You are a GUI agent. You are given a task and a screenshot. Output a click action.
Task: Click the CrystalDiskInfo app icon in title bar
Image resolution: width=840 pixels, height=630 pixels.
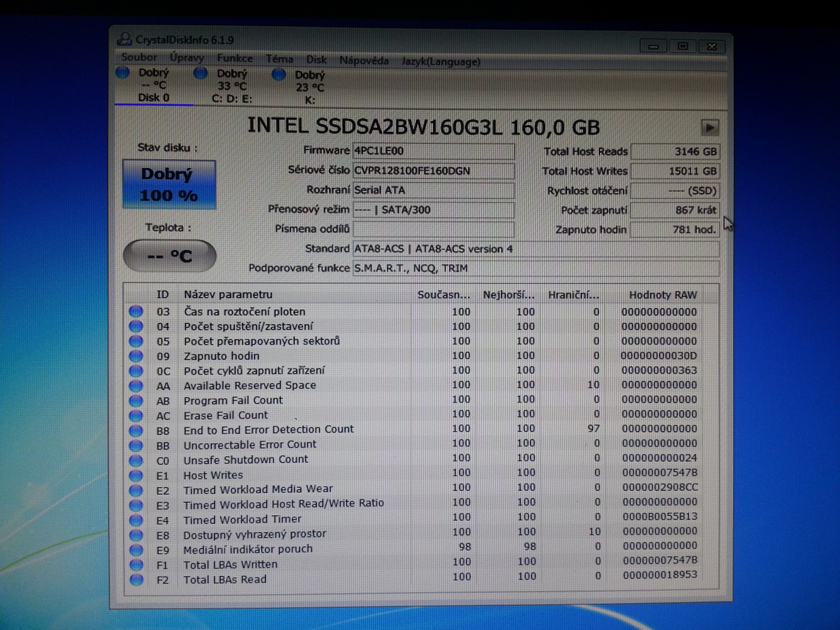(x=124, y=39)
